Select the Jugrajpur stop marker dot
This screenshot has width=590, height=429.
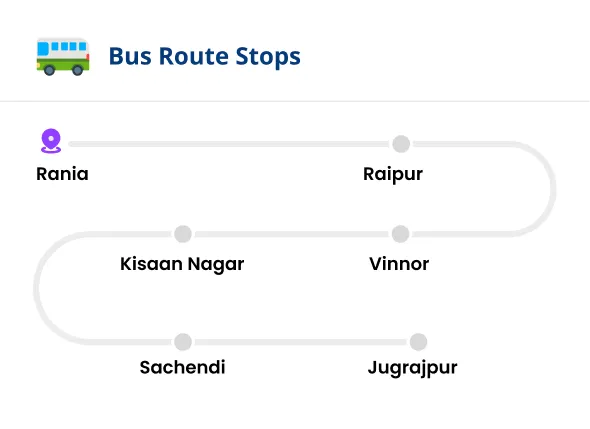[x=418, y=342]
